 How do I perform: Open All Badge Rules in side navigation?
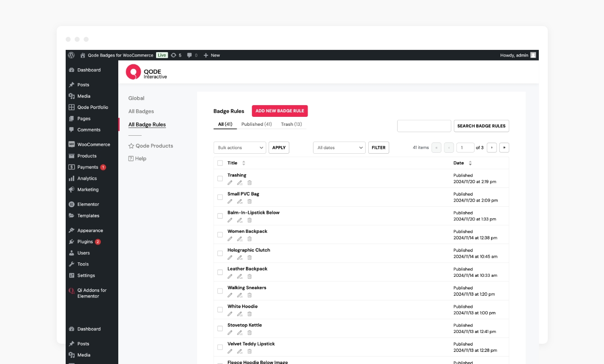click(x=147, y=124)
